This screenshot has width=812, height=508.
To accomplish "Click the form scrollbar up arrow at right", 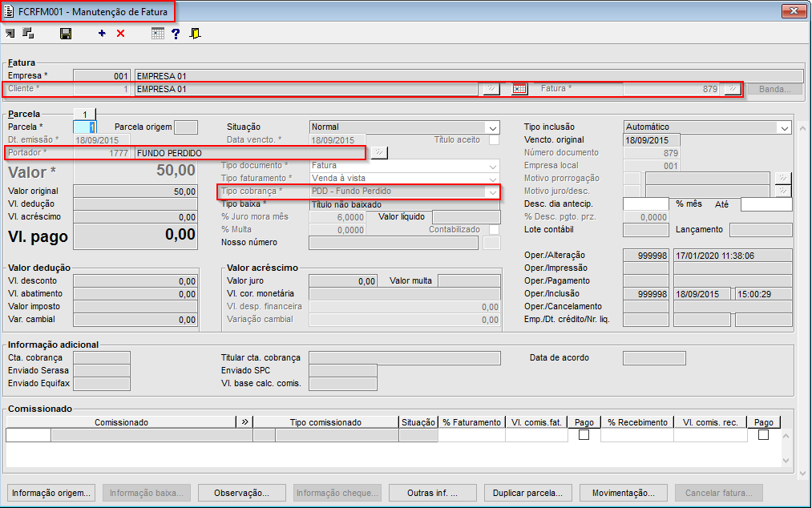I will (802, 127).
